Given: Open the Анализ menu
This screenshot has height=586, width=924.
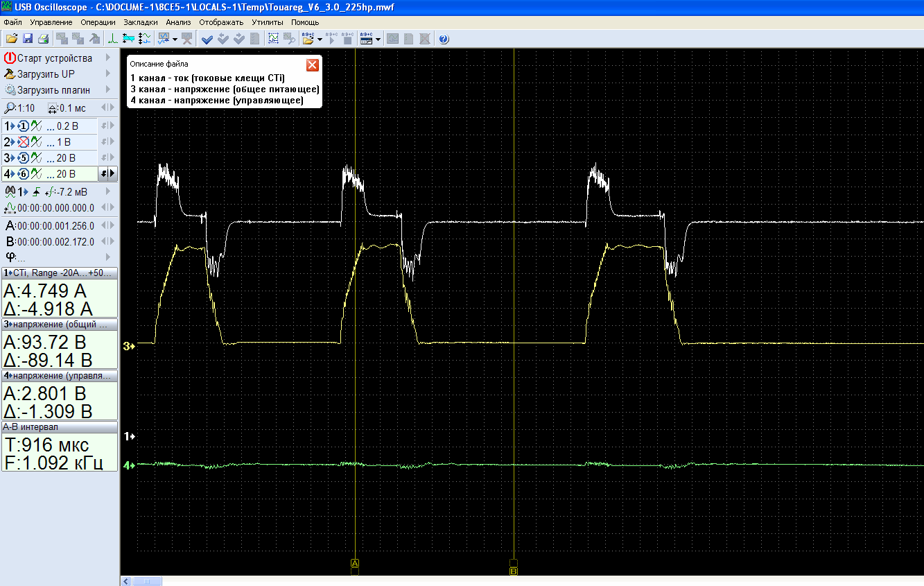Looking at the screenshot, I should click(x=178, y=22).
